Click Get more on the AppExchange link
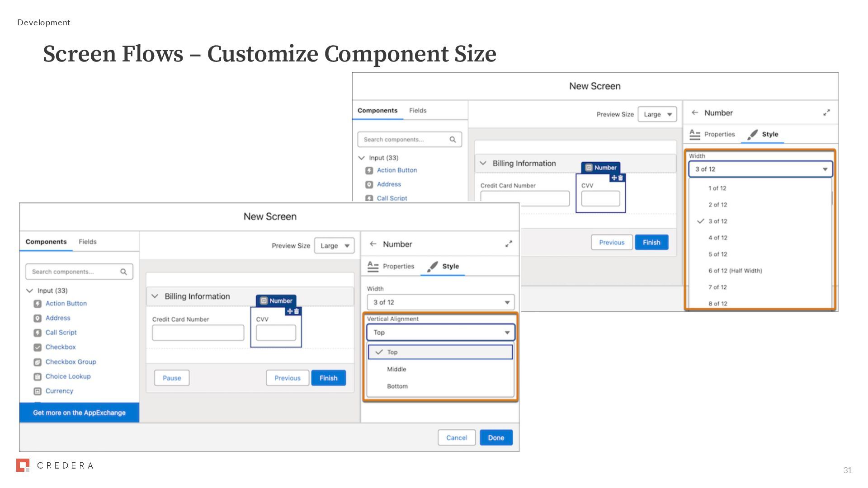868x488 pixels. tap(79, 413)
